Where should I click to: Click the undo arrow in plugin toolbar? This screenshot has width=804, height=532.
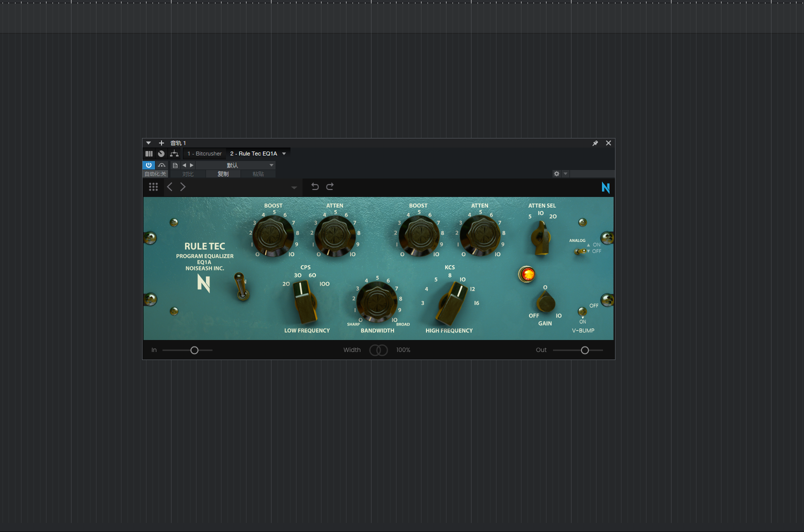tap(314, 186)
